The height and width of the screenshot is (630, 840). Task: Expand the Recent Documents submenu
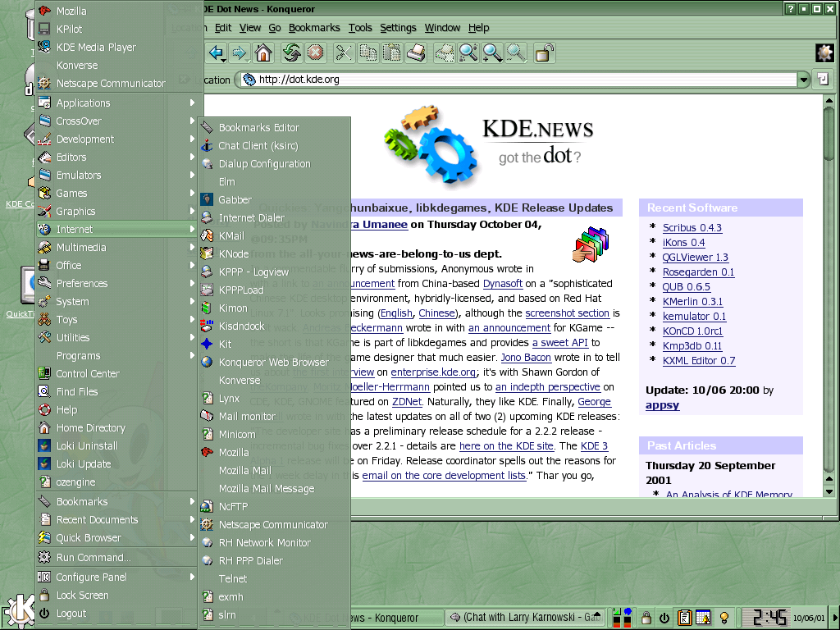point(116,519)
